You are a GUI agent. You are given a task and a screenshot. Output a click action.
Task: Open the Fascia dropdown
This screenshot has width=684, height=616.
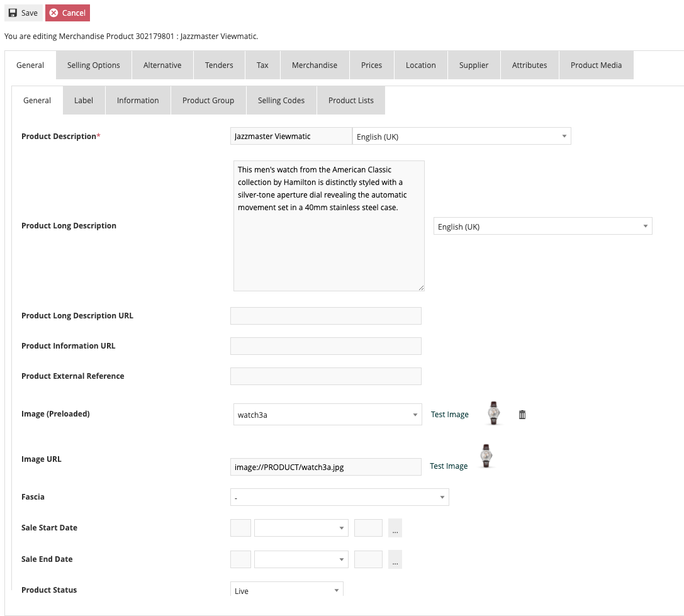tap(339, 497)
